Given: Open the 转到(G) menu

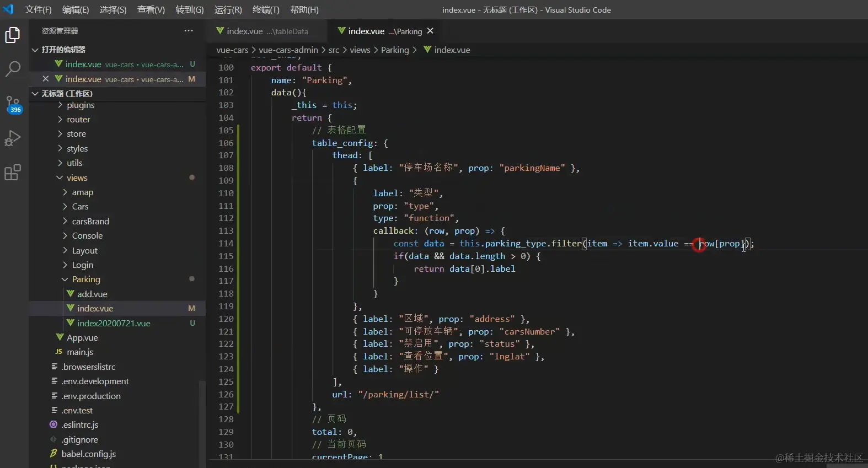Looking at the screenshot, I should (190, 10).
